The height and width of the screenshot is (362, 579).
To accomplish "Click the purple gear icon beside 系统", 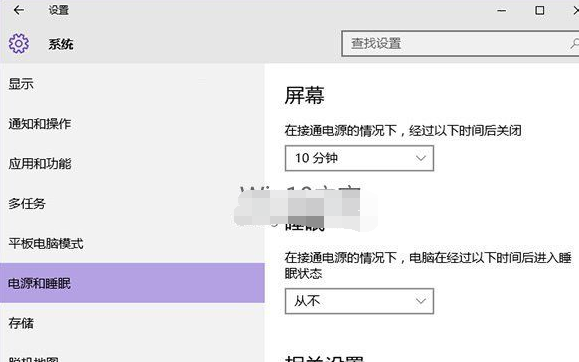I will (x=18, y=44).
